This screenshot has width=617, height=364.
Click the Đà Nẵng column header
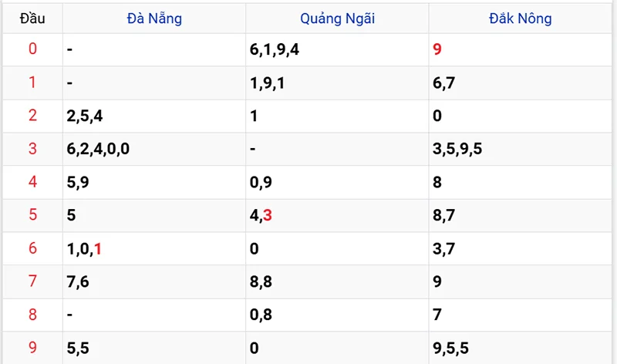pyautogui.click(x=154, y=18)
